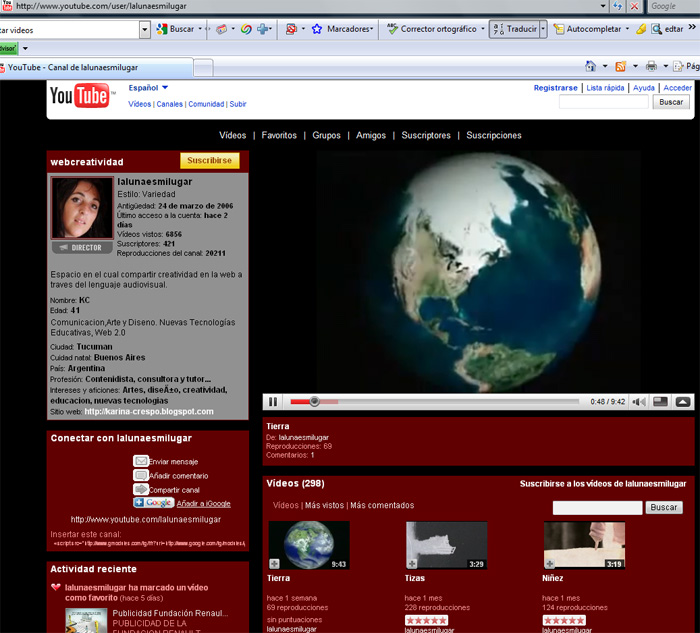Open the channel Grupos tab
The image size is (700, 633).
[326, 135]
